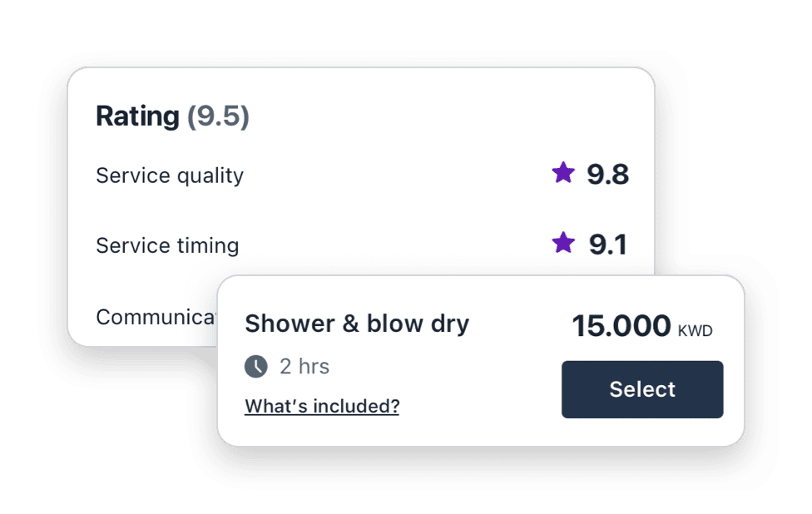Click the 9.8 service quality score
Viewport: 812px width, 514px height.
(608, 175)
